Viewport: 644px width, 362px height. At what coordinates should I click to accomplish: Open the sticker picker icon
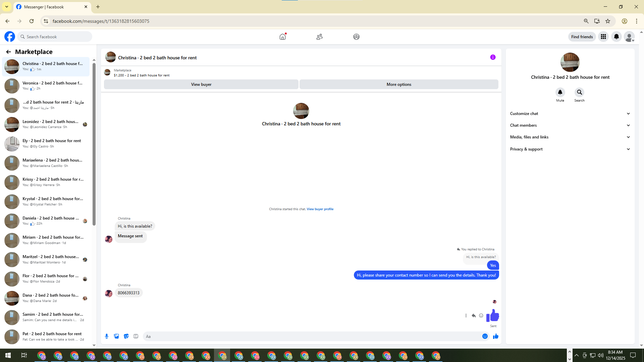(x=126, y=336)
